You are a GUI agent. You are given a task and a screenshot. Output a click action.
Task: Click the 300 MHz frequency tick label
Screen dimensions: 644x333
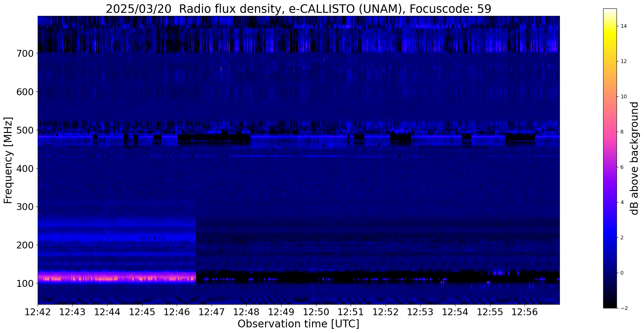tap(25, 207)
